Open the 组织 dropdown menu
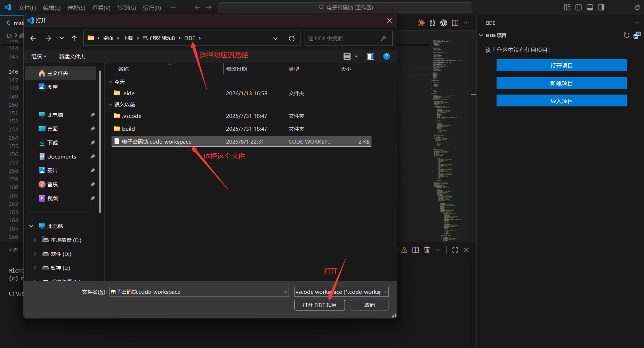The image size is (644, 348). 39,56
